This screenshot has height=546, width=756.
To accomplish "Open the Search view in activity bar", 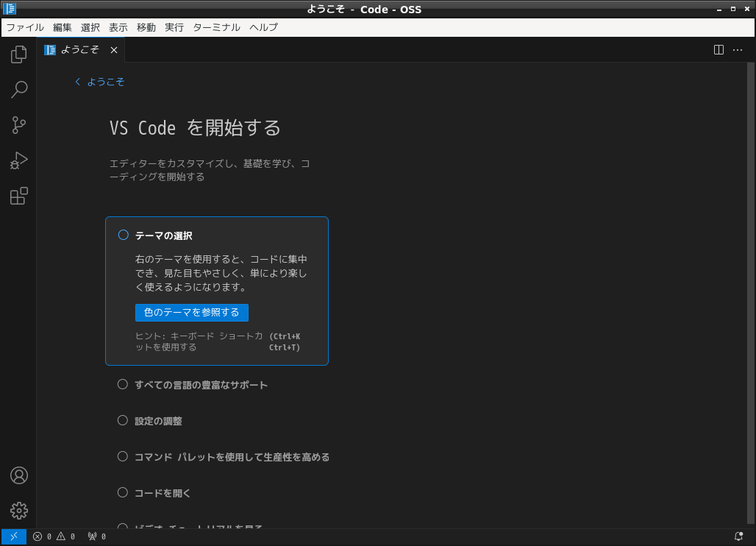I will [19, 89].
